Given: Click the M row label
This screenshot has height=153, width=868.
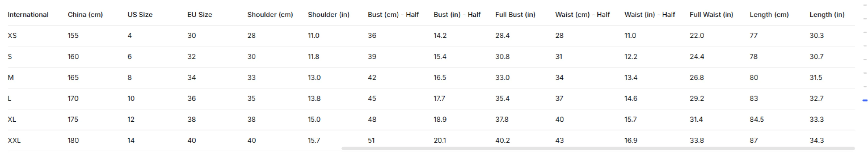Looking at the screenshot, I should pos(11,78).
